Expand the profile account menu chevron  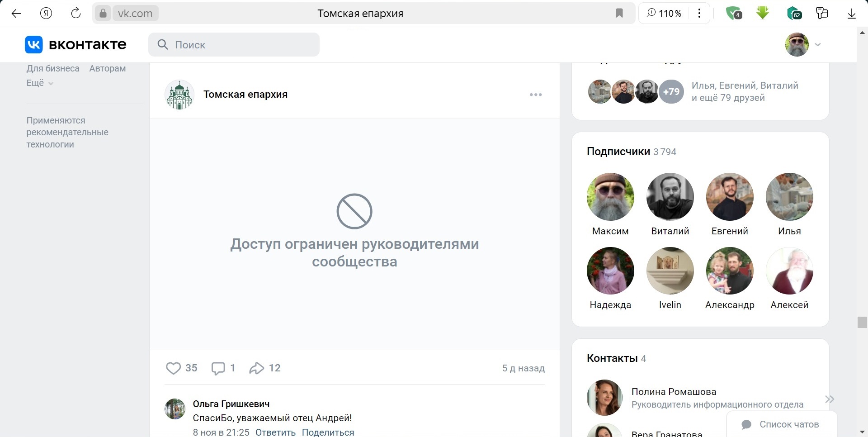pos(817,44)
